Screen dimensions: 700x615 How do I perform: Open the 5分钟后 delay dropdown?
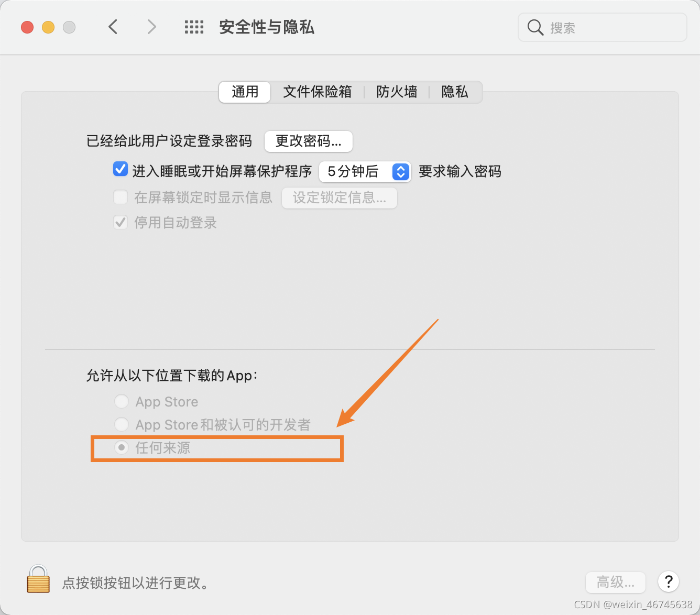point(365,171)
